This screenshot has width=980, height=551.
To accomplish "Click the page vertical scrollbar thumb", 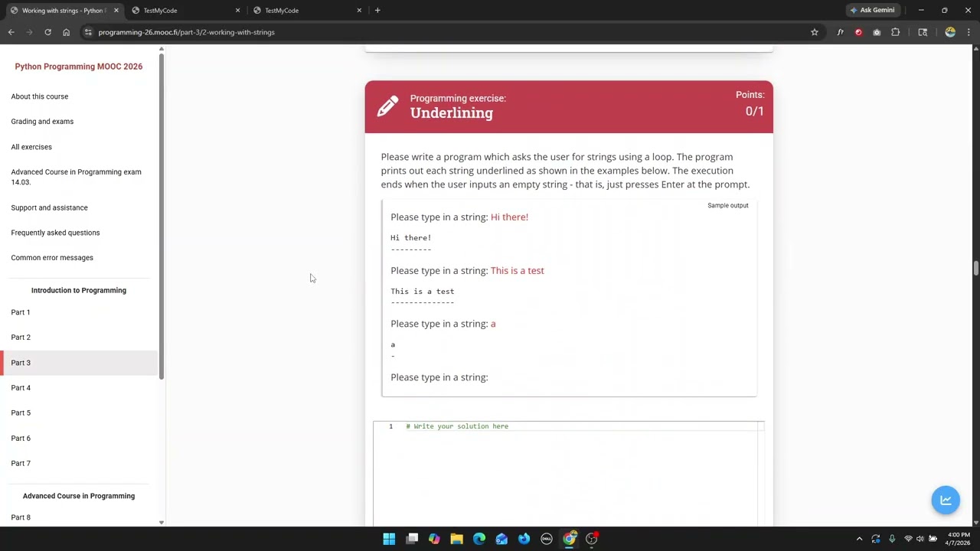I will click(975, 269).
